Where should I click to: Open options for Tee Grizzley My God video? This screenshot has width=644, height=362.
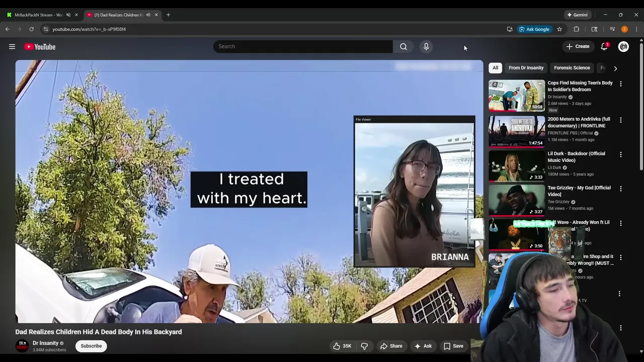tap(620, 189)
